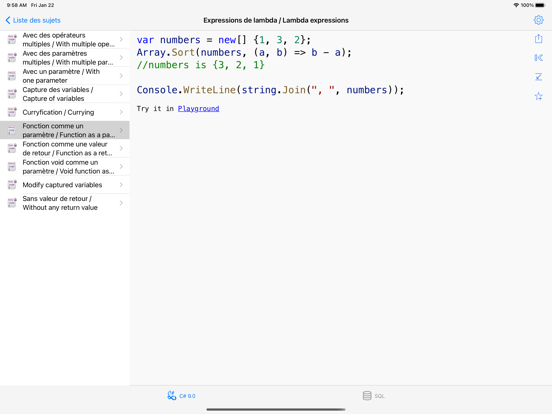Image resolution: width=552 pixels, height=414 pixels.
Task: Mark snippet as favorite with star icon
Action: point(538,96)
